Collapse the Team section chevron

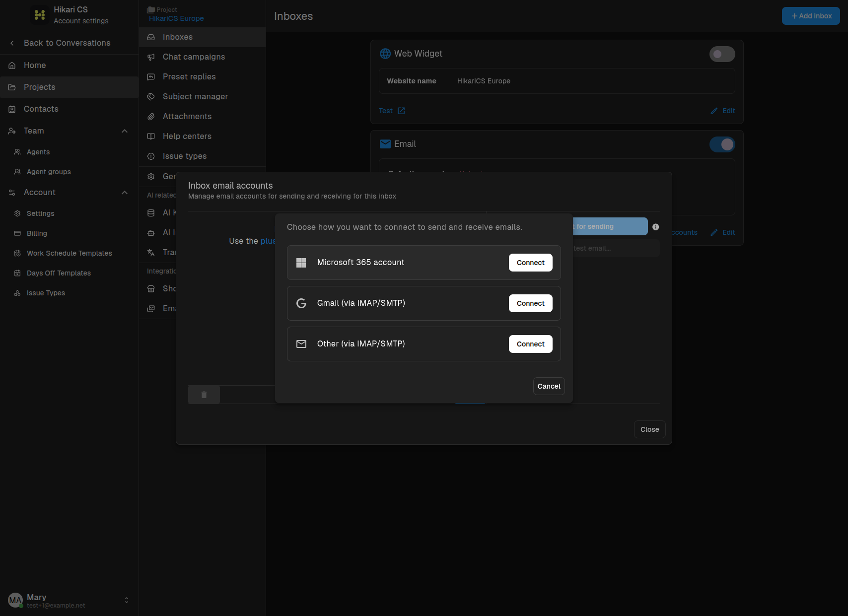tap(125, 131)
